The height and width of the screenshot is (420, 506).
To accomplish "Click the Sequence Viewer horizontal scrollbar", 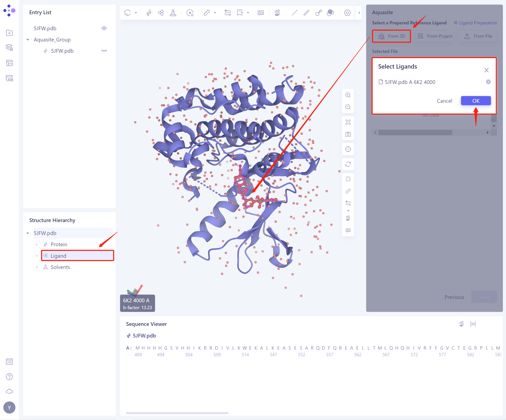I will [x=177, y=413].
